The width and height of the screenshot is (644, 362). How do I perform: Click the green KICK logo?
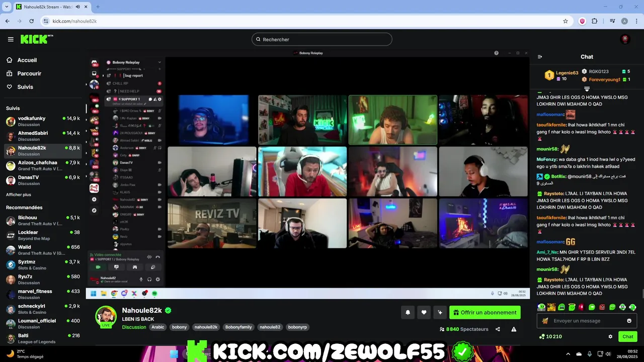click(37, 39)
